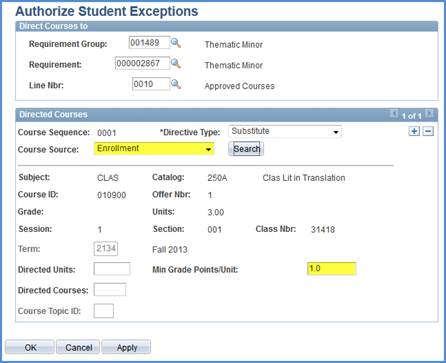Click the Apply button
This screenshot has width=446, height=363.
tap(126, 347)
